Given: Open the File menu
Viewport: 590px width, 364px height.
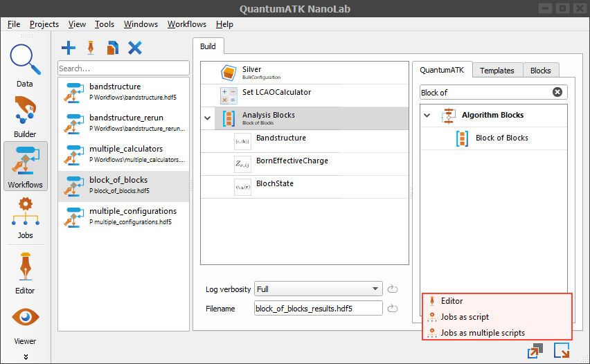Looking at the screenshot, I should click(x=14, y=24).
